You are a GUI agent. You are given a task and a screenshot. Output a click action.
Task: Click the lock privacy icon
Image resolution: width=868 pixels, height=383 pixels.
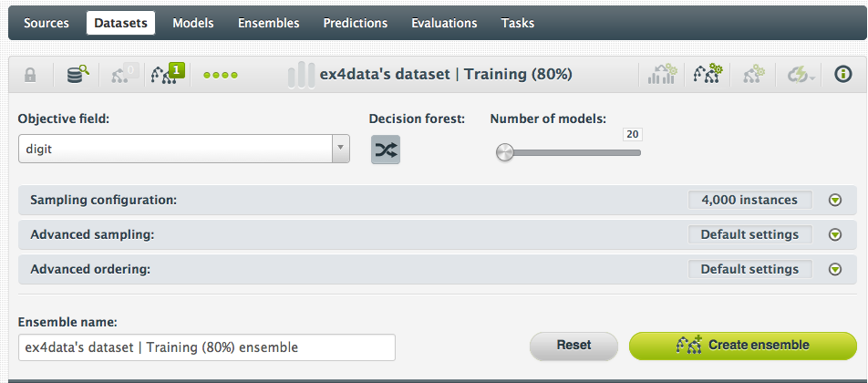click(x=30, y=75)
